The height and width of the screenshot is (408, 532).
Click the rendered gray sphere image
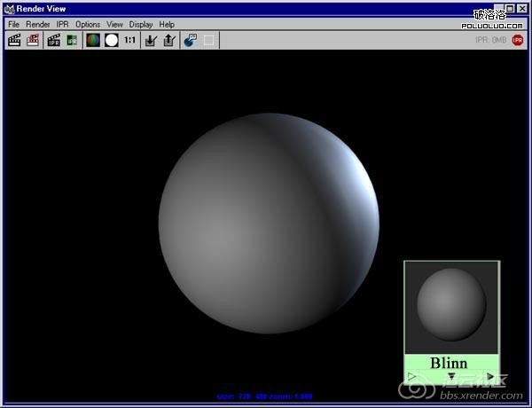pos(269,224)
